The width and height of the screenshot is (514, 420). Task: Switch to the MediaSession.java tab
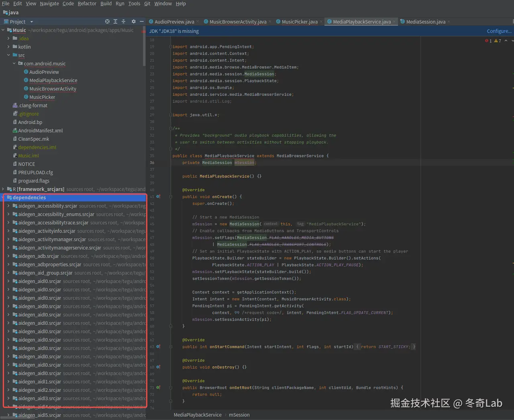point(426,22)
